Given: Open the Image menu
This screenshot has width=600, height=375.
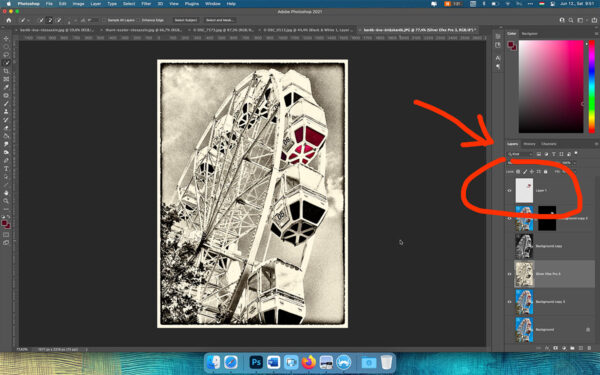Looking at the screenshot, I should 78,4.
